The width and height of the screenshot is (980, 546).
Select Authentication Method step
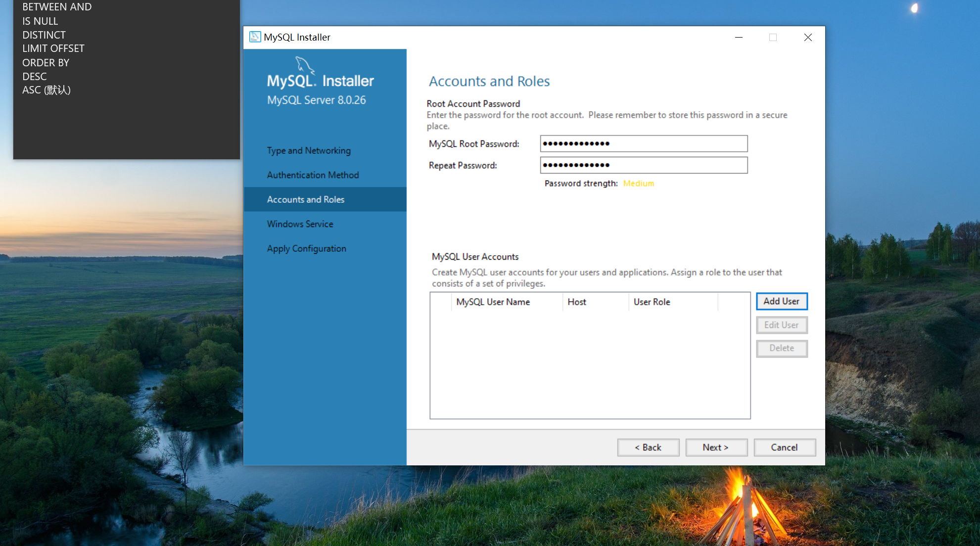click(x=313, y=175)
